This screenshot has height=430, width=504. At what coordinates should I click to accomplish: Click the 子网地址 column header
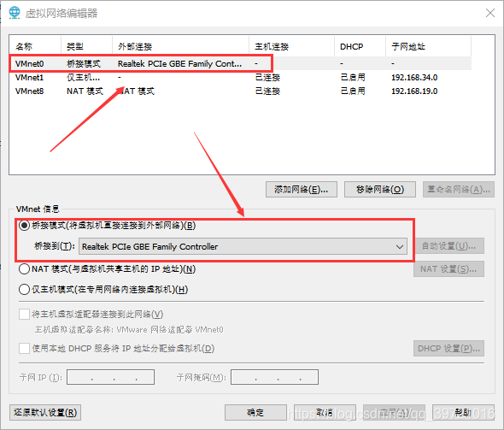click(x=429, y=47)
